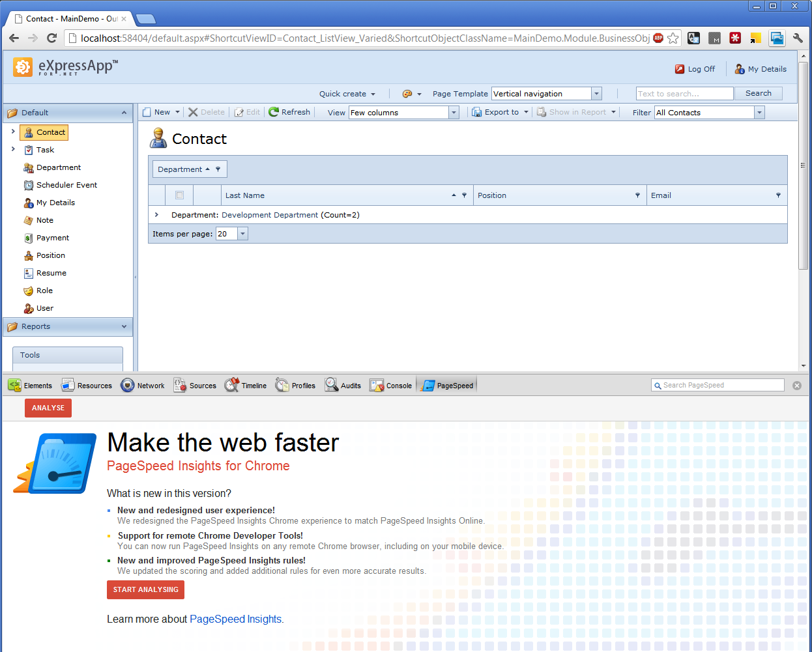Click the Text to search input field

(685, 94)
